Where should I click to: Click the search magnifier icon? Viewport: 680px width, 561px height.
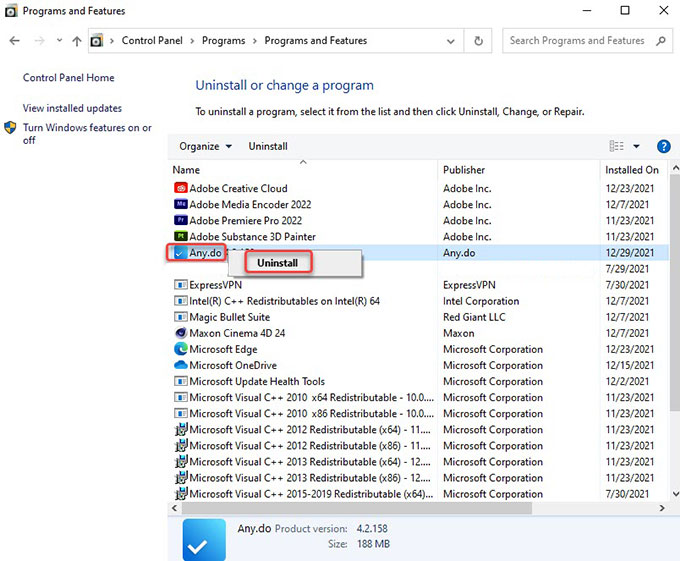tap(661, 41)
